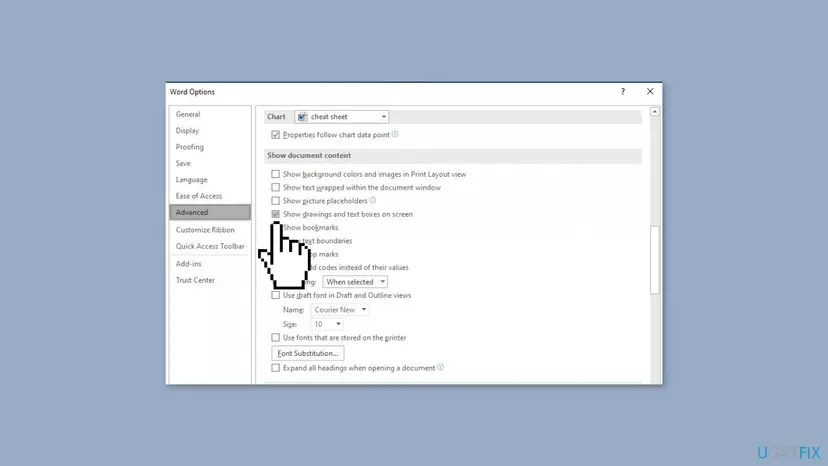
Task: Open the When selected field shading dropdown
Action: (355, 282)
